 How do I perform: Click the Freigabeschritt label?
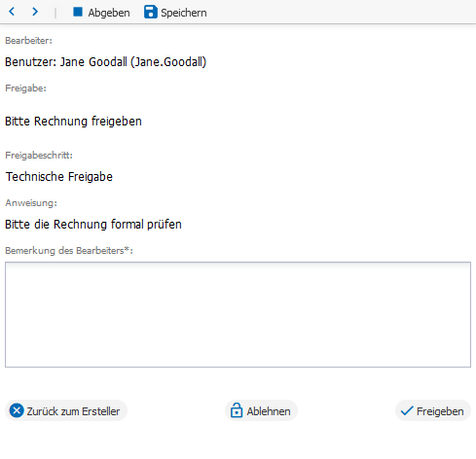click(x=39, y=156)
